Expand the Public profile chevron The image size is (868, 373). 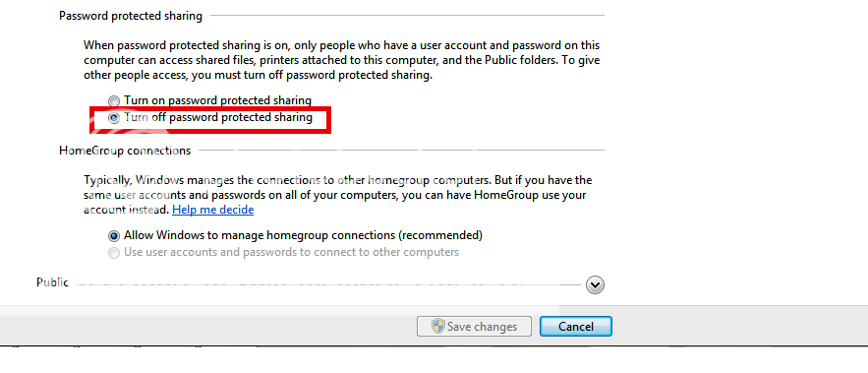pos(595,285)
